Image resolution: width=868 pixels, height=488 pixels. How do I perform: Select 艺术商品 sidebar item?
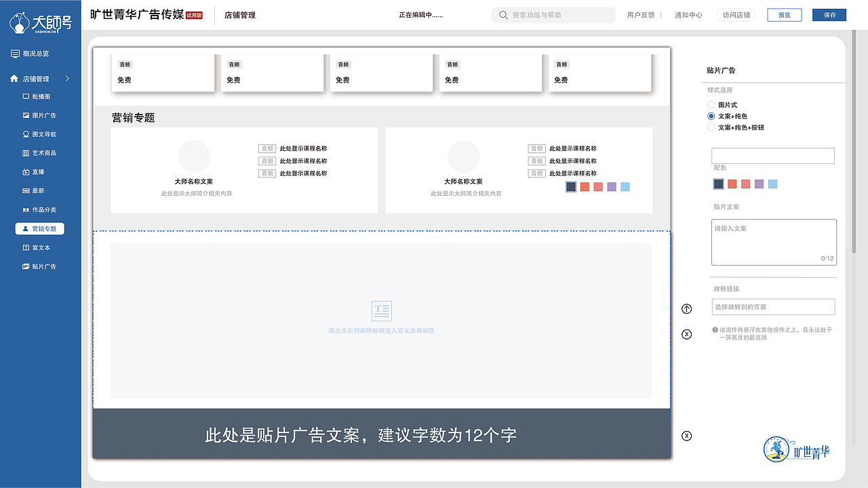[x=39, y=153]
